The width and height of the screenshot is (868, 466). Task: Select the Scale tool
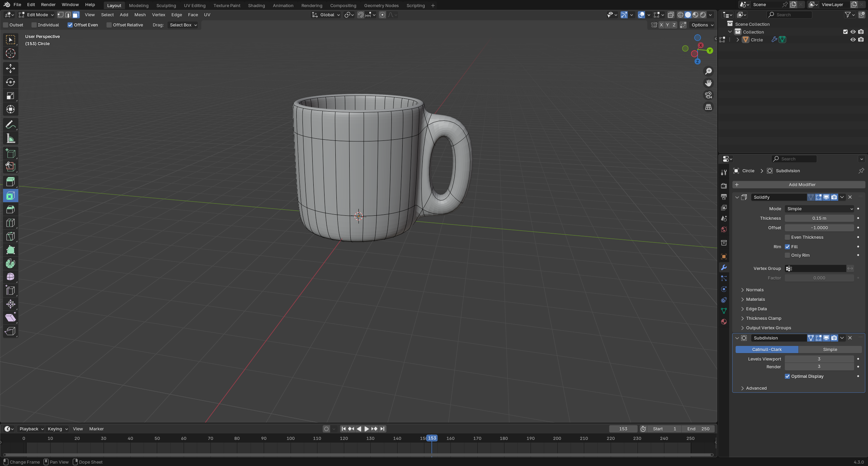(11, 96)
